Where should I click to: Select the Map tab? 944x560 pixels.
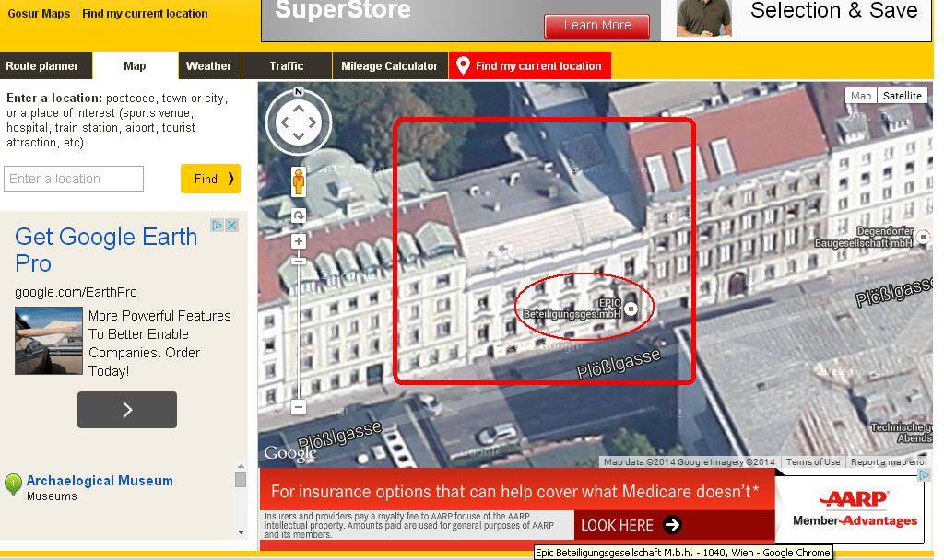pyautogui.click(x=135, y=65)
